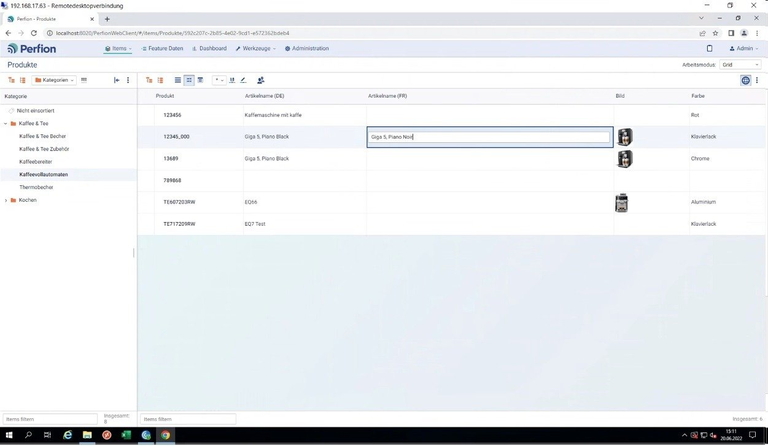Collapse the Kaffee & Tee folder

(6, 124)
